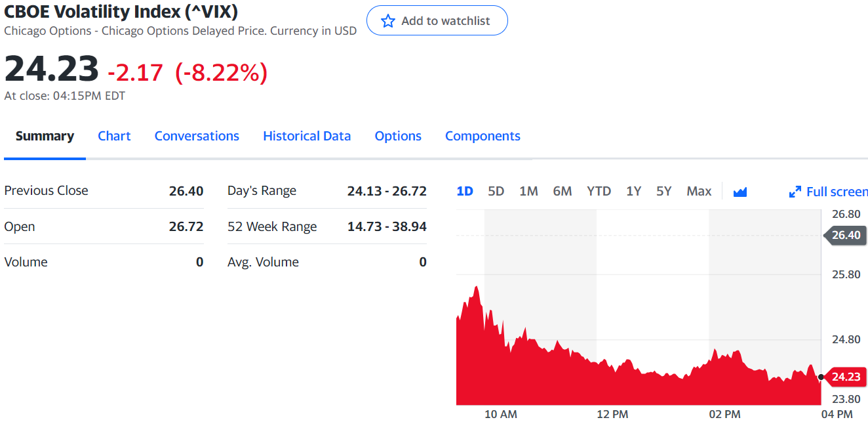
Task: Open the Summary tab
Action: point(45,136)
